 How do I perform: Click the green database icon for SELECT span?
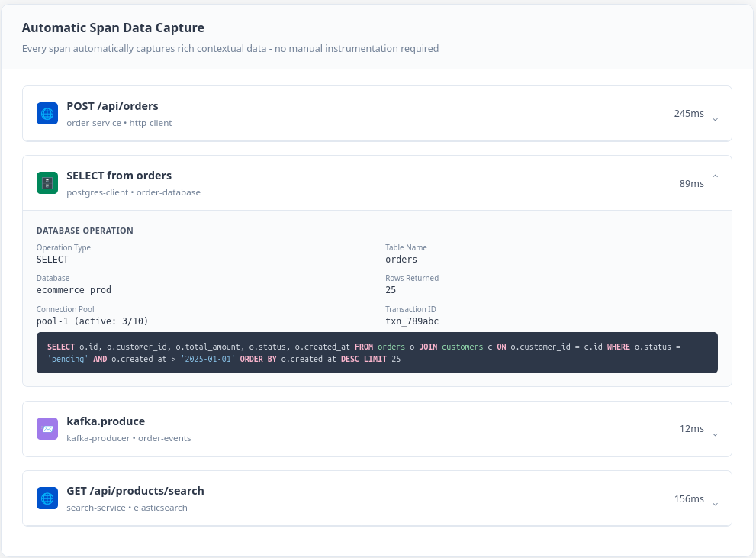pyautogui.click(x=47, y=183)
